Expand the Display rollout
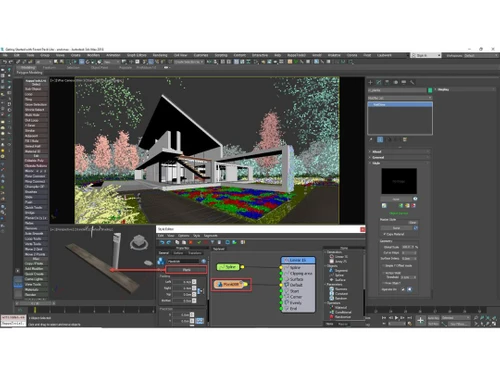Viewport: 500px width, 375px height. 465,89
